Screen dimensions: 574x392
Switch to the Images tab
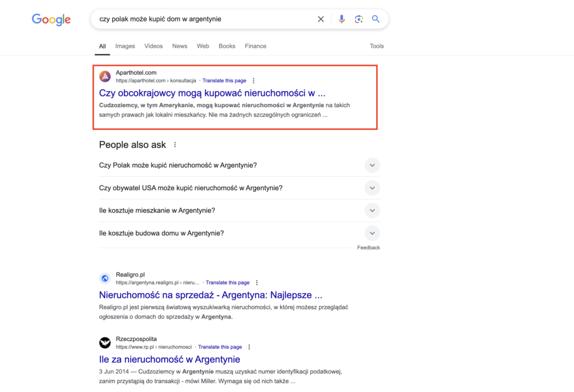point(125,46)
